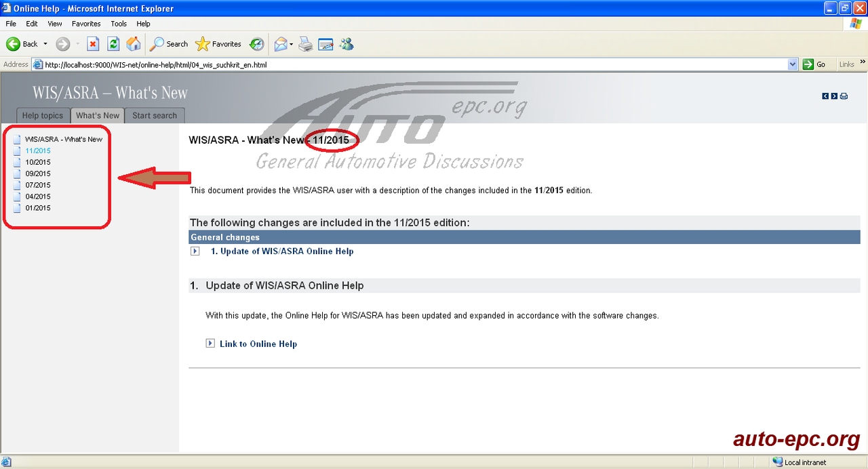Select the 10/2015 edition entry

pos(38,163)
